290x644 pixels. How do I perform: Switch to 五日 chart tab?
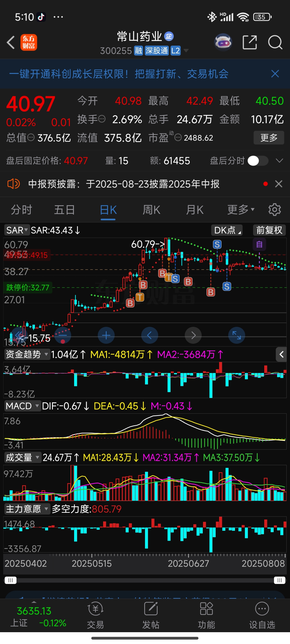64,210
